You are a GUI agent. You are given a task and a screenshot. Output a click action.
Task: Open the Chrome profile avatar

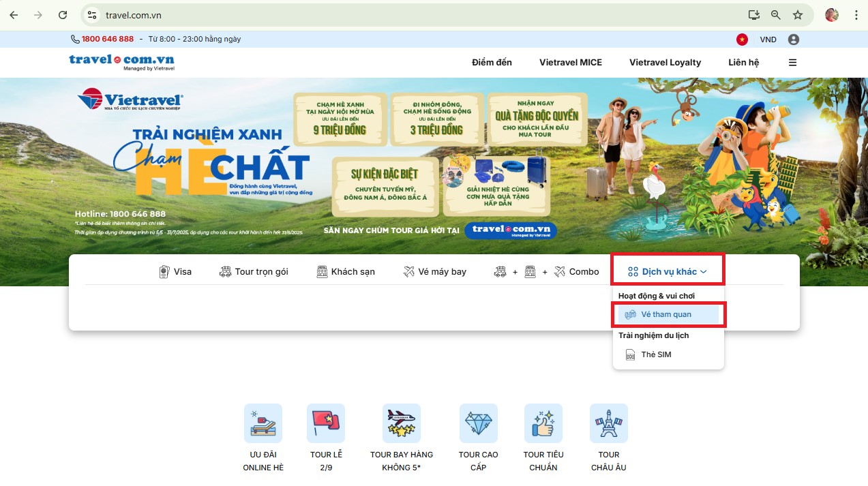click(x=831, y=15)
